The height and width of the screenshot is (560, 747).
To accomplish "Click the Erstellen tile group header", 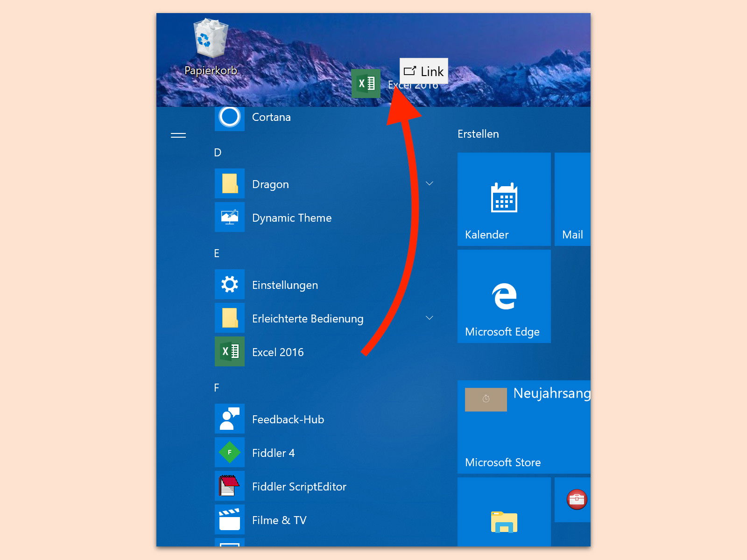I will (478, 134).
